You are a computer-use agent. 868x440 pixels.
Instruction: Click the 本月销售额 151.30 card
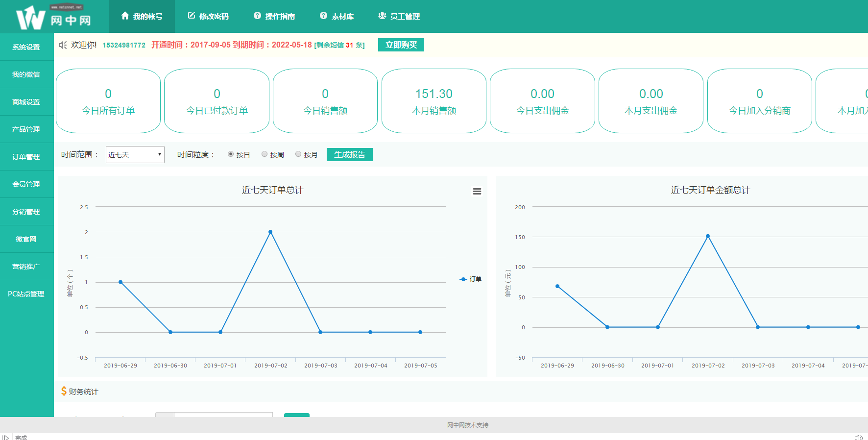[x=434, y=101]
